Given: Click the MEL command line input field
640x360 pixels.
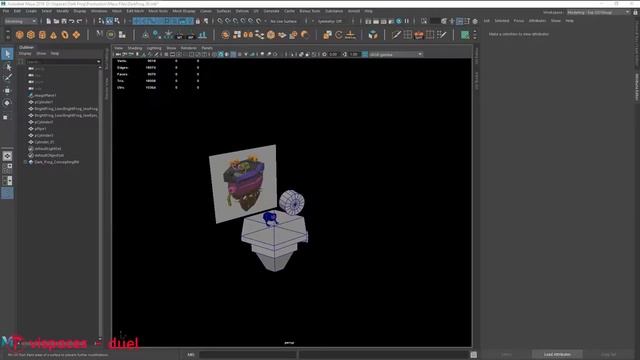Looking at the screenshot, I should tap(247, 355).
